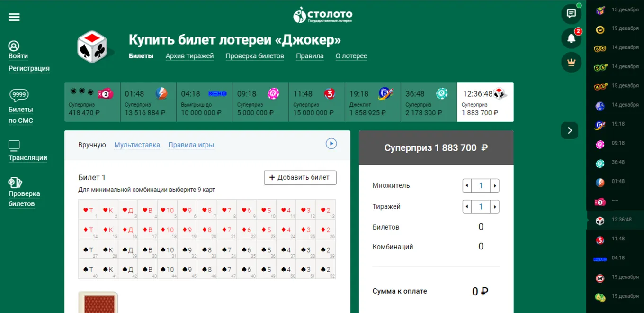Select lottery tile with superprize 13 516 884 ₽

pos(148,102)
